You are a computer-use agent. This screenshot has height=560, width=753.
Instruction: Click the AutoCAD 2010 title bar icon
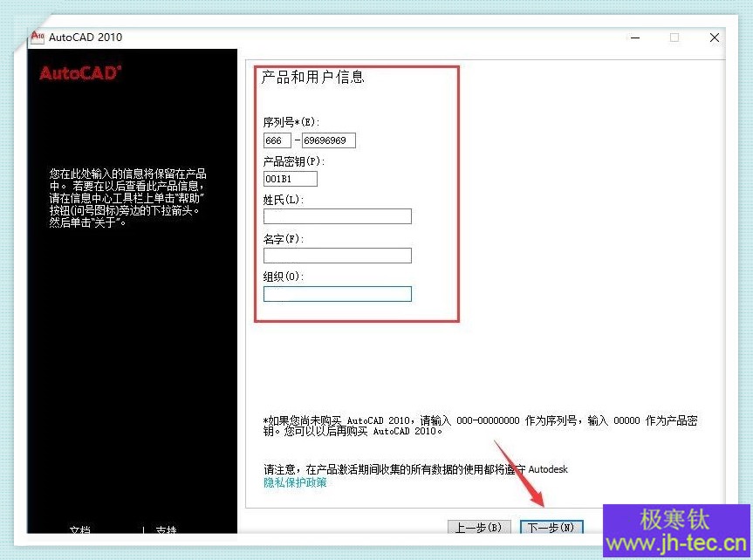click(38, 37)
